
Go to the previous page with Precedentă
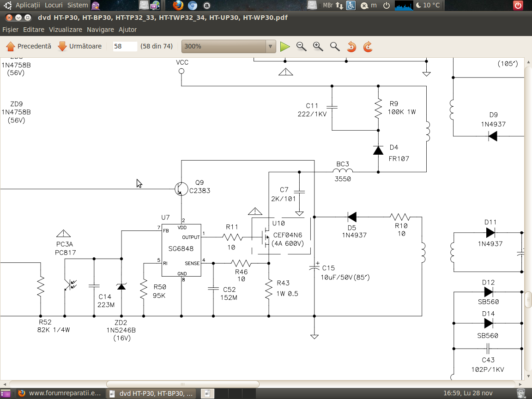(x=29, y=46)
